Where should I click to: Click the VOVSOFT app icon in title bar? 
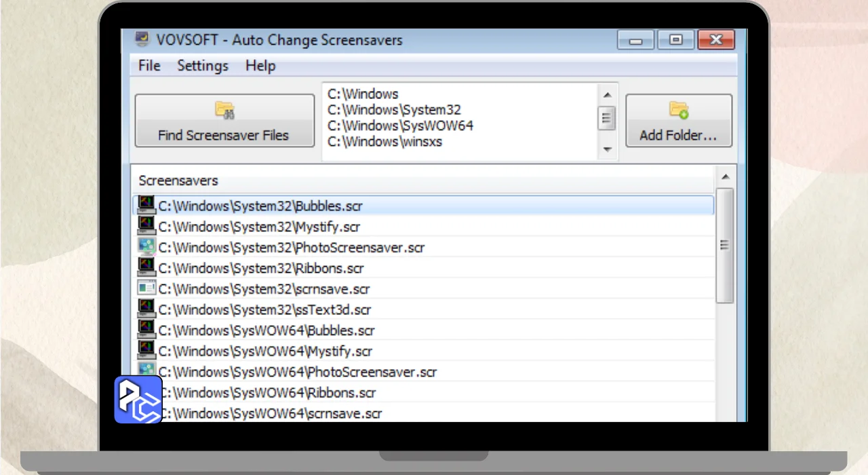pos(142,39)
